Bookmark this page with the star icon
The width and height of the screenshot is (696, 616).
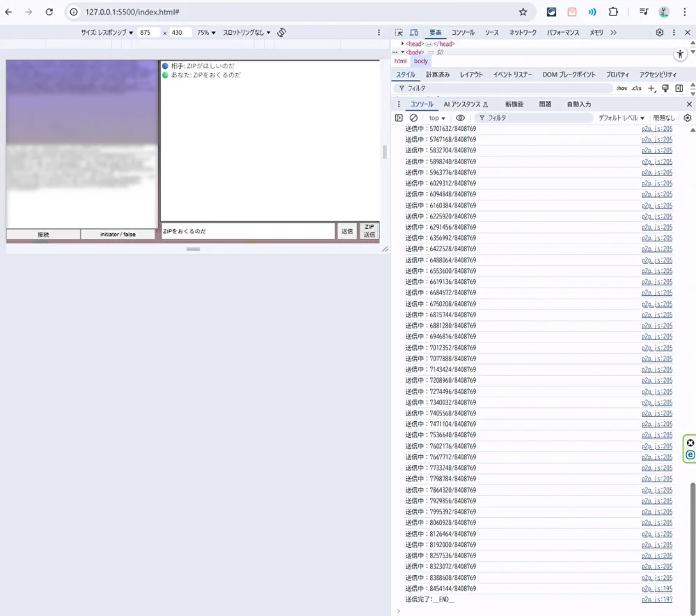click(x=523, y=12)
